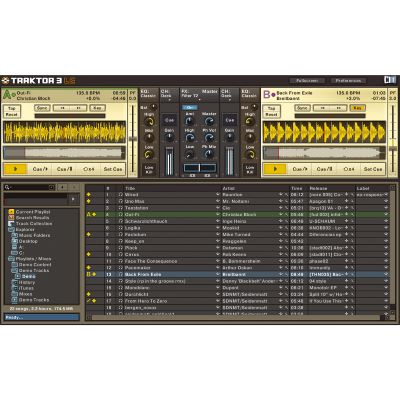Adjust the left channel Gain knob
This screenshot has height=400, width=400.
[169, 137]
